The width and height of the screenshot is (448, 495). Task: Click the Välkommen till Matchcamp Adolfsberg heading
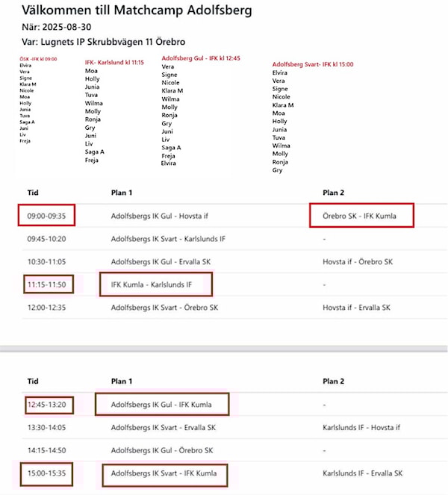point(137,11)
